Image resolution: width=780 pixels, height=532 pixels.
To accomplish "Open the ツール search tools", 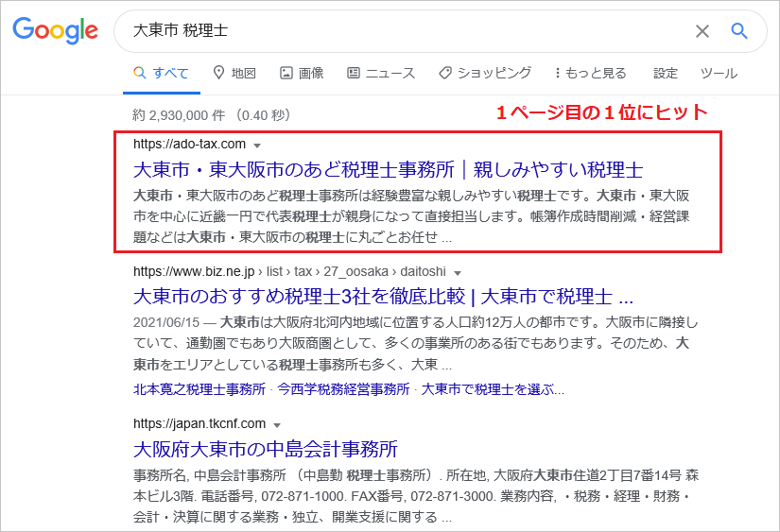I will click(x=719, y=73).
